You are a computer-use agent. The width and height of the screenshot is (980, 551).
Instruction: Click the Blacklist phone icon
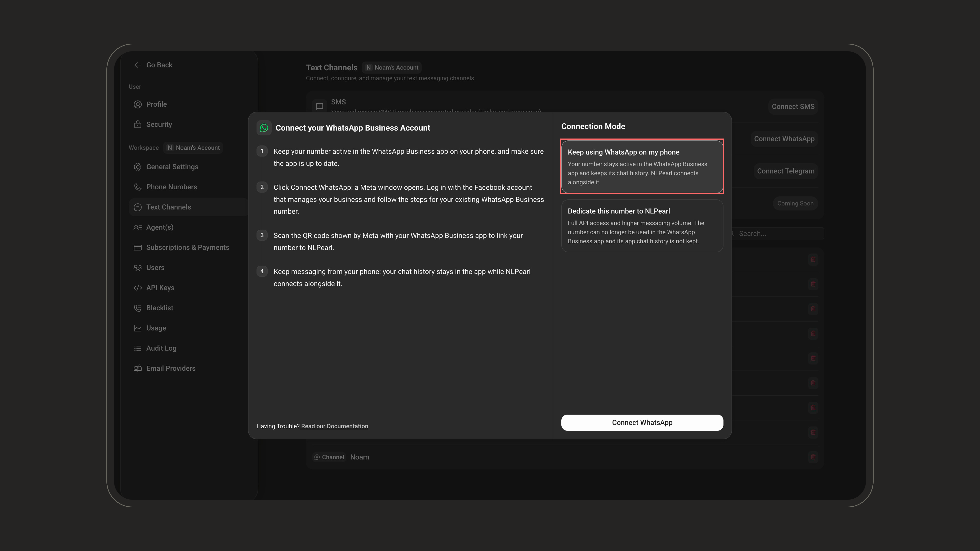click(137, 308)
